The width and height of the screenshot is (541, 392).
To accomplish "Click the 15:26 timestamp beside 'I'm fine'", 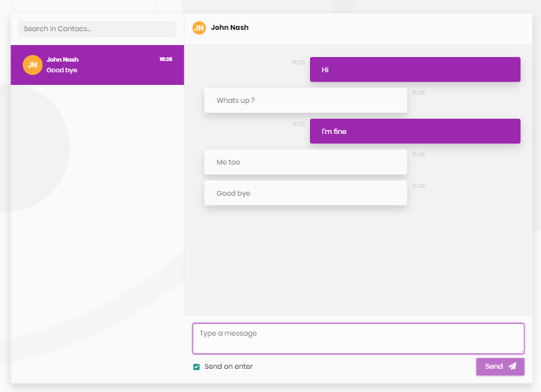I will pyautogui.click(x=299, y=124).
